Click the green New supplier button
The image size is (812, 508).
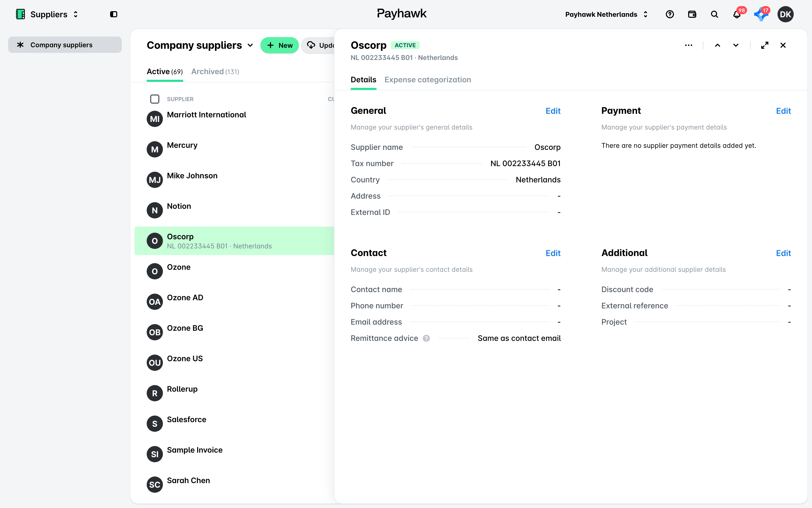(279, 45)
